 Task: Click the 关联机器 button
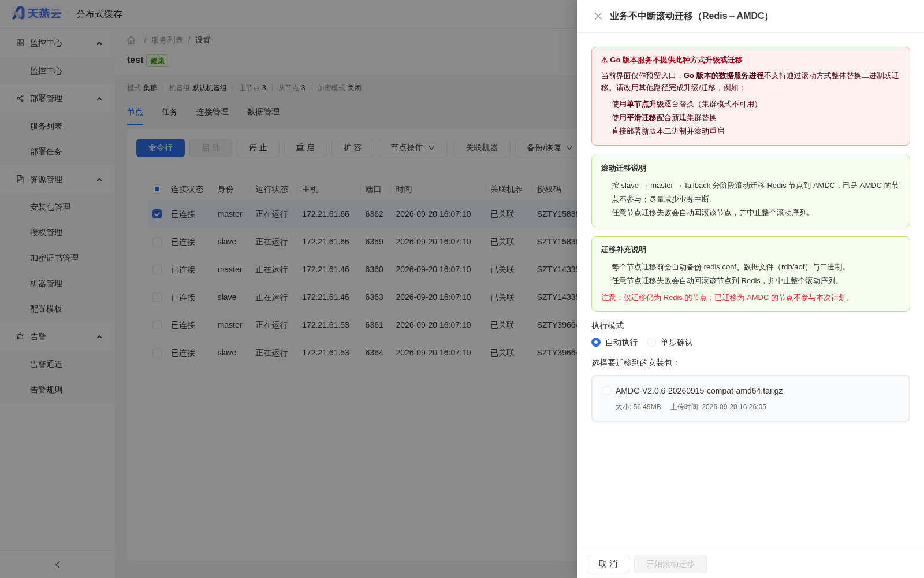(482, 148)
